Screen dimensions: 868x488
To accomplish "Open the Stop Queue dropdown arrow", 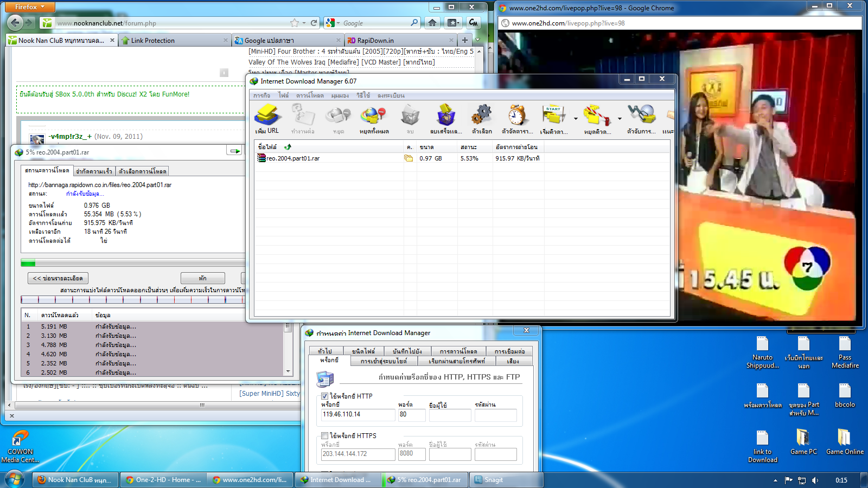I will [x=620, y=119].
